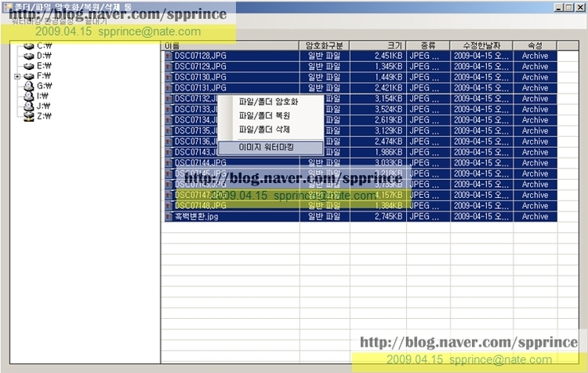Screen dimensions: 588x373
Task: Sort by the 크기 column header
Action: coord(377,46)
